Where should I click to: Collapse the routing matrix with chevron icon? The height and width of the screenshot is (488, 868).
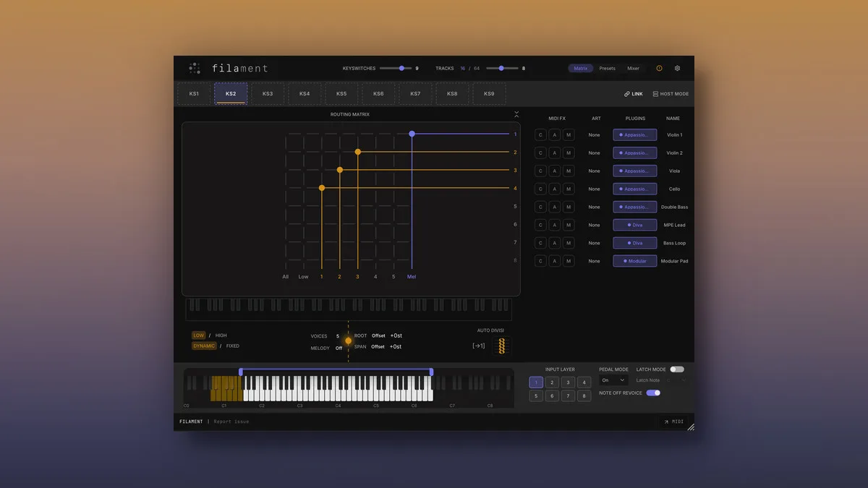516,114
